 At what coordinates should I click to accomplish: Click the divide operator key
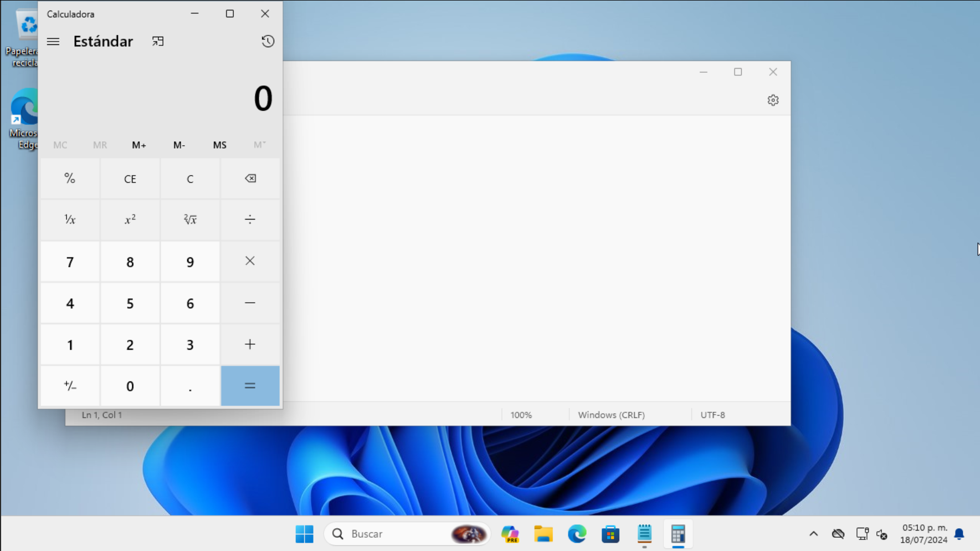coord(250,220)
